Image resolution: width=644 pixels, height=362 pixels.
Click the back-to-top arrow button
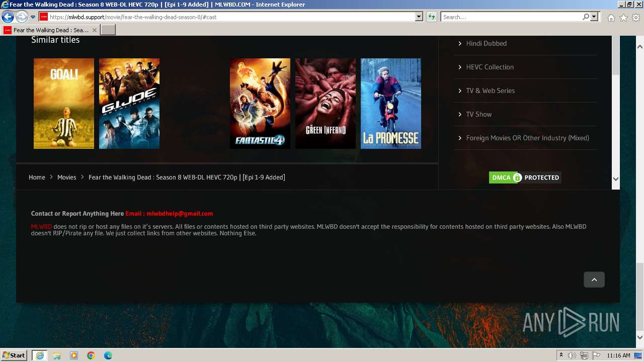point(594,280)
